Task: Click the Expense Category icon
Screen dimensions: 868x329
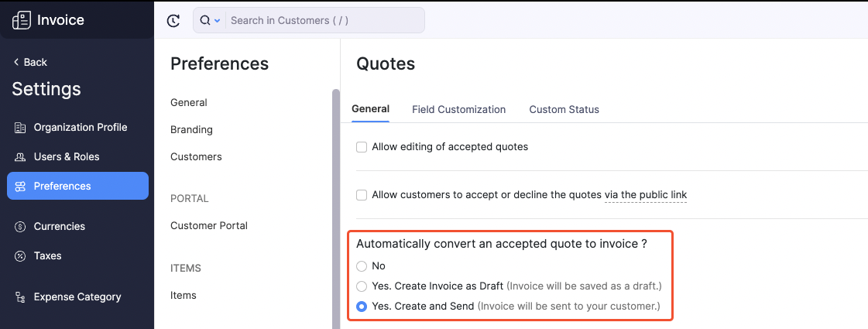Action: click(20, 297)
